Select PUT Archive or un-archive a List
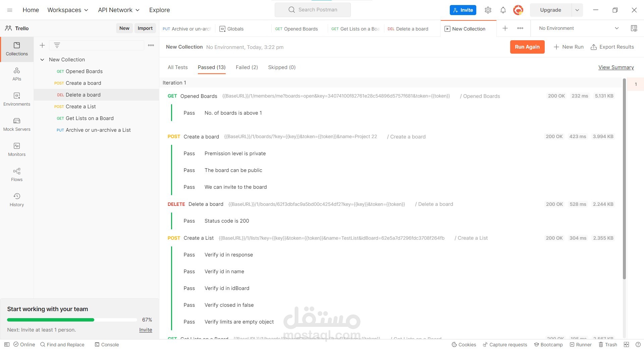This screenshot has height=349, width=644. point(97,130)
